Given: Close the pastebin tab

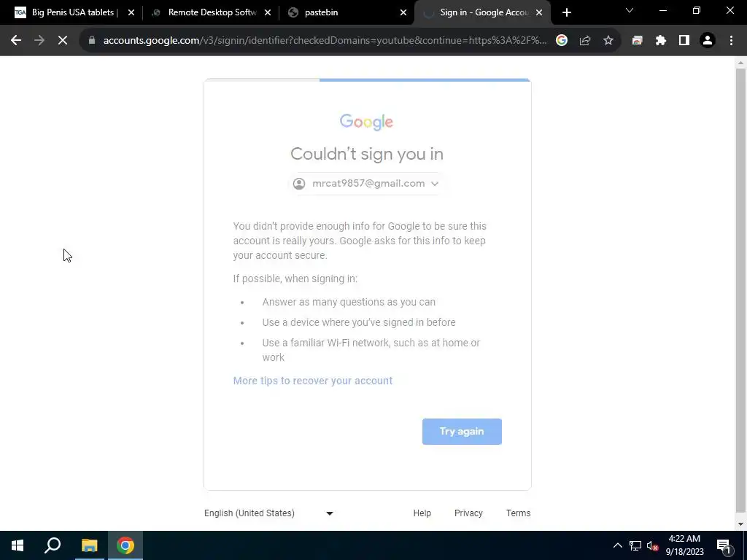Looking at the screenshot, I should coord(403,13).
